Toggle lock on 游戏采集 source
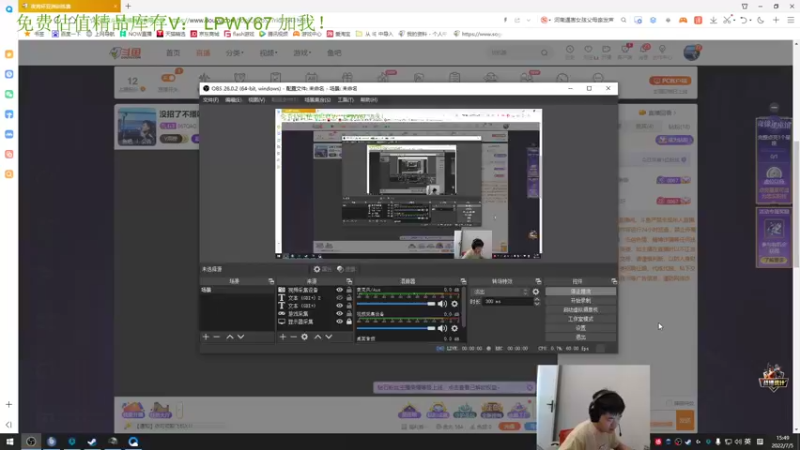The width and height of the screenshot is (800, 450). (349, 314)
